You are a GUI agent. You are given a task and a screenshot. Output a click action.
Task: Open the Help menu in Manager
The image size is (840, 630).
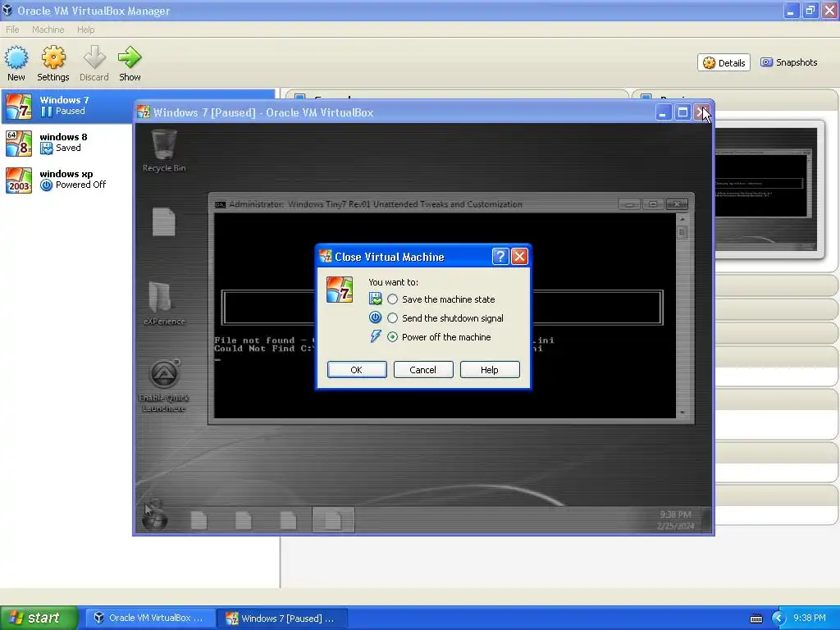click(x=85, y=30)
